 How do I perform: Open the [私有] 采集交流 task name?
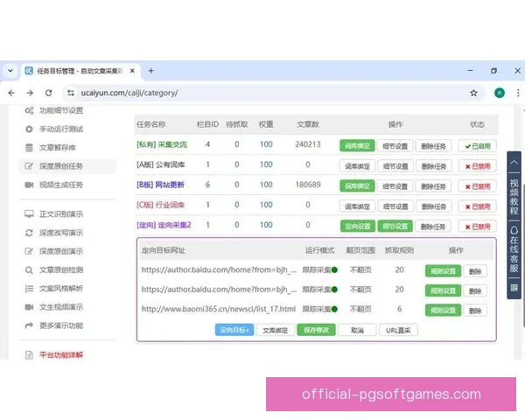point(162,144)
